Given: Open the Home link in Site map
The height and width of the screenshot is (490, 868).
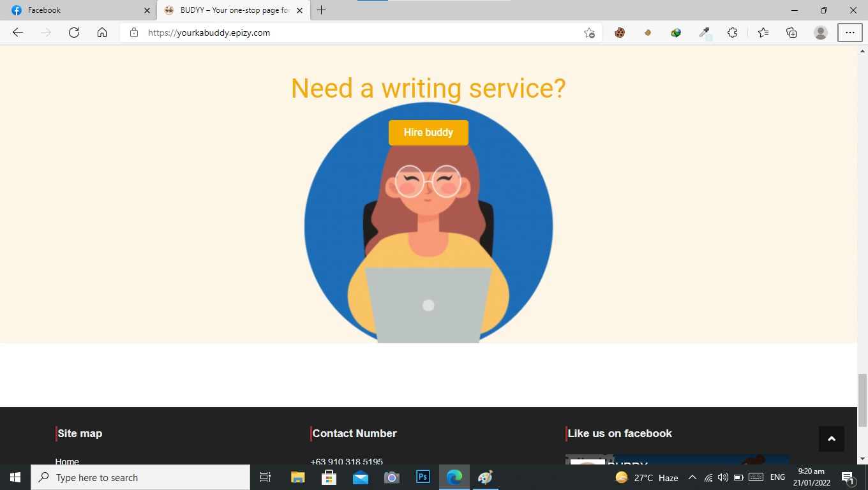Looking at the screenshot, I should tap(67, 461).
